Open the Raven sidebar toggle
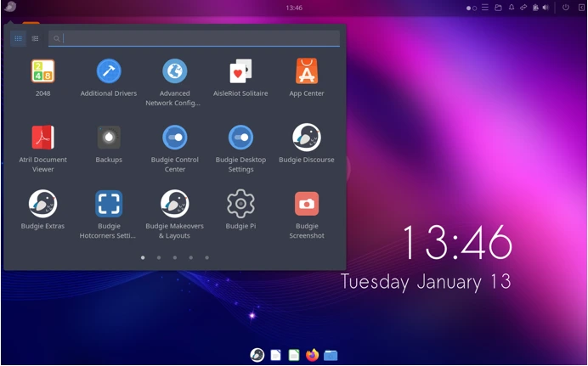The width and height of the screenshot is (588, 366). coord(581,8)
